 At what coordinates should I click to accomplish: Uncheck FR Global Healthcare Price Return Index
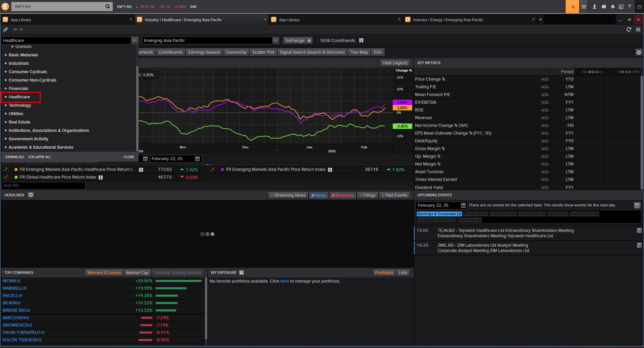tap(6, 177)
